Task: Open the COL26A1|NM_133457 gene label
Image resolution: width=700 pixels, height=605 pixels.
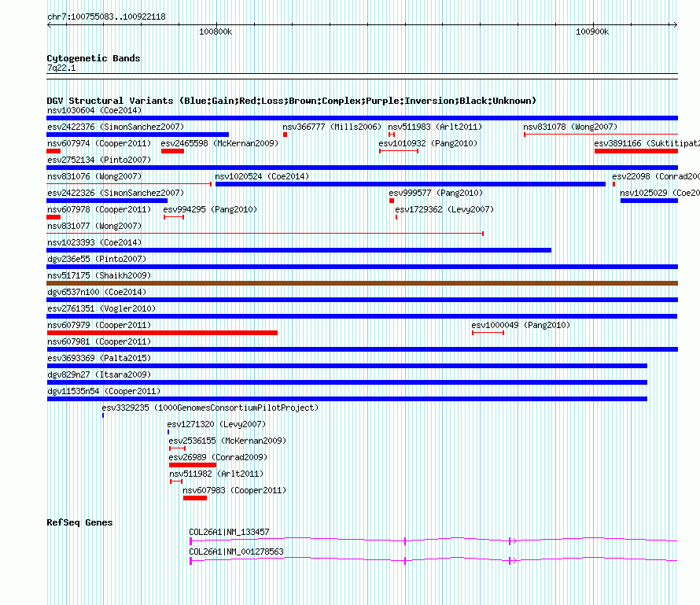Action: tap(229, 532)
